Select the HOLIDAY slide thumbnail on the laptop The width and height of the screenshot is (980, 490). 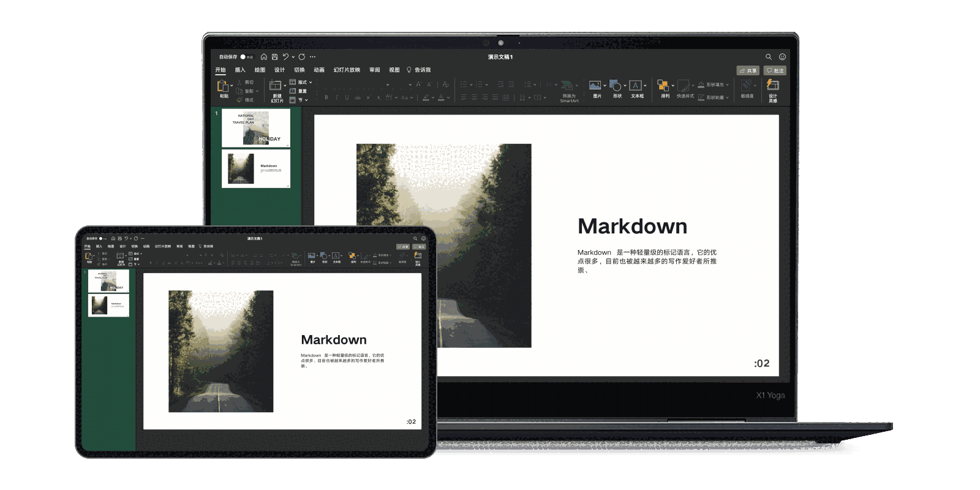(x=256, y=128)
